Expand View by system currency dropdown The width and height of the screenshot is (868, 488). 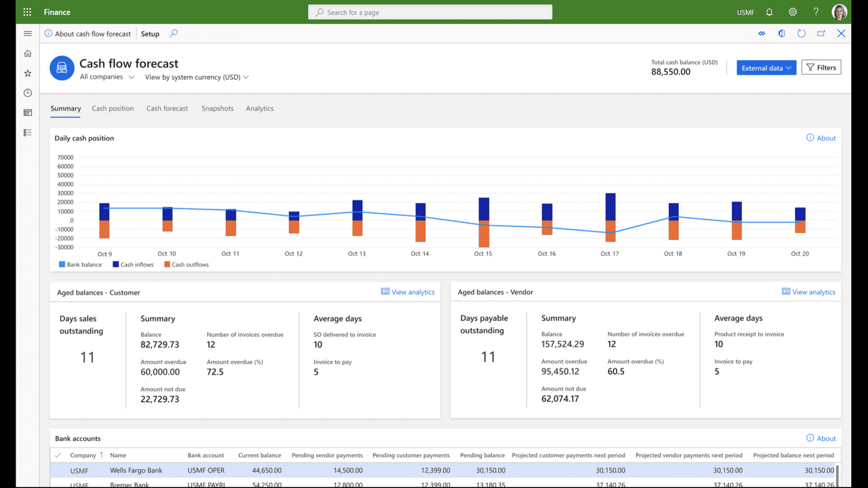point(197,77)
